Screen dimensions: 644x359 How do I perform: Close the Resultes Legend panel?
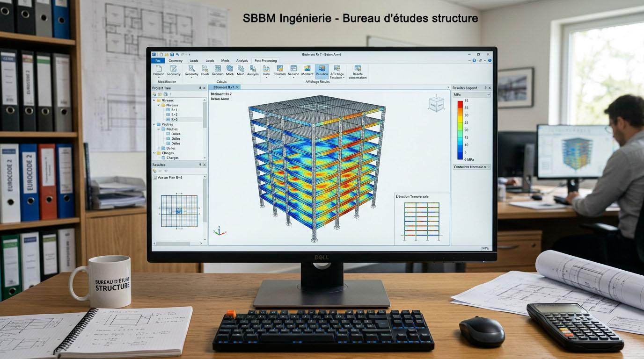(x=490, y=88)
